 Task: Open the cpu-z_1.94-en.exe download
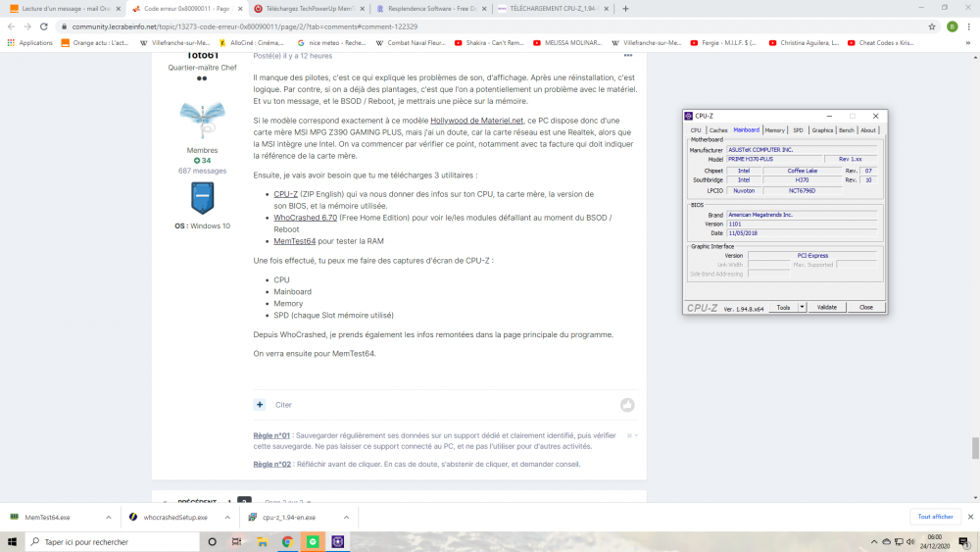289,517
